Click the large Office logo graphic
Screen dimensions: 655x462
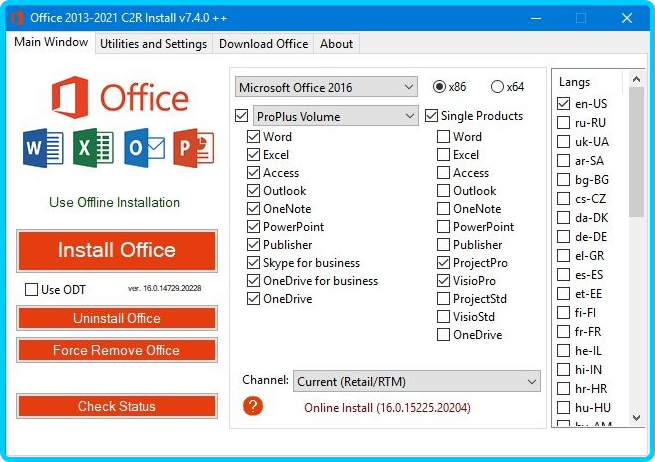[x=120, y=97]
